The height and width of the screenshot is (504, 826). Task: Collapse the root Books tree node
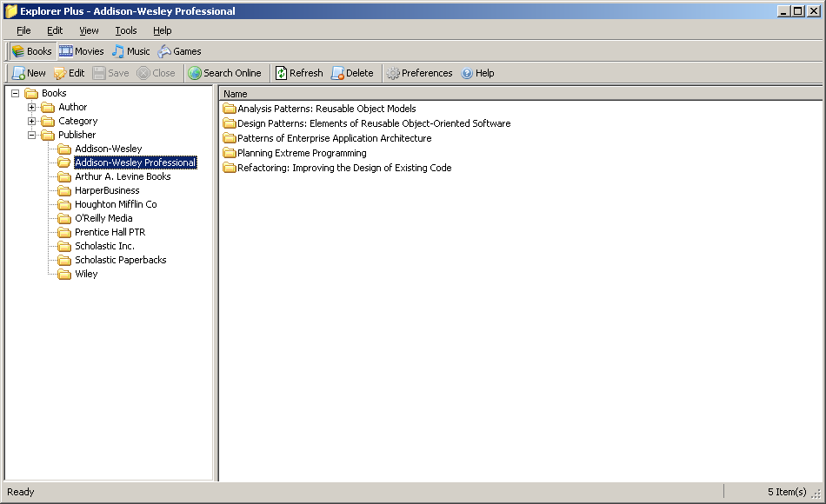coord(16,93)
